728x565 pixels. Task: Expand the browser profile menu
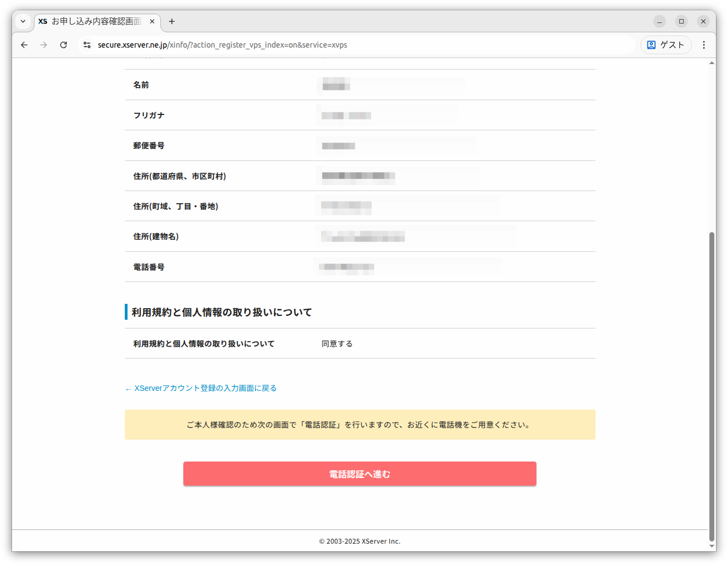coord(666,45)
